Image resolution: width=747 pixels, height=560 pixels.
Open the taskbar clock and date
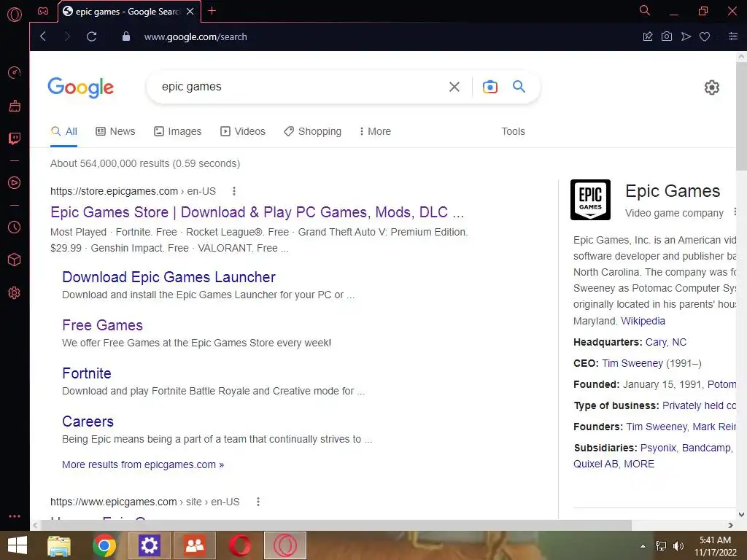click(x=715, y=546)
